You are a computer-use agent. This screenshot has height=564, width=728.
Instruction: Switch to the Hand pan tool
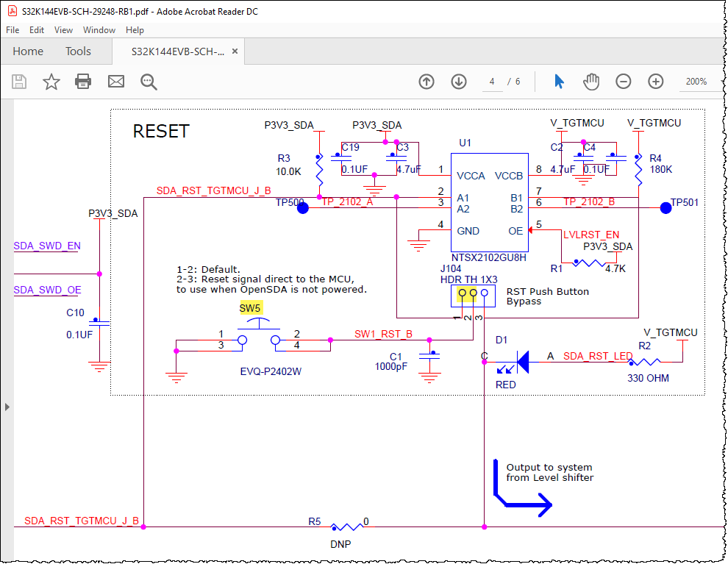[591, 82]
